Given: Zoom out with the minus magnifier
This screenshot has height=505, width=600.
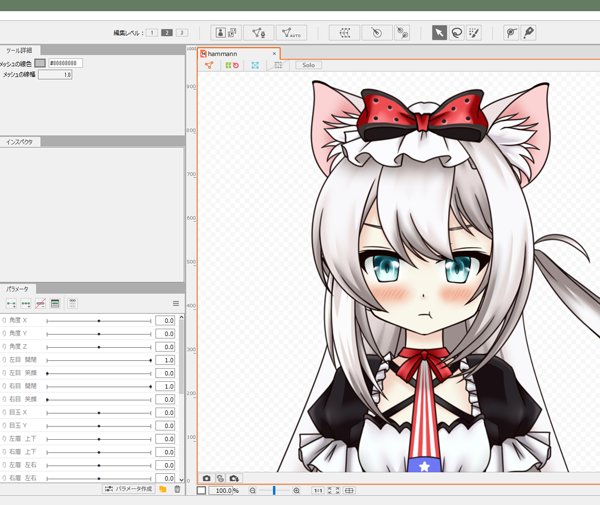Looking at the screenshot, I should (x=253, y=490).
